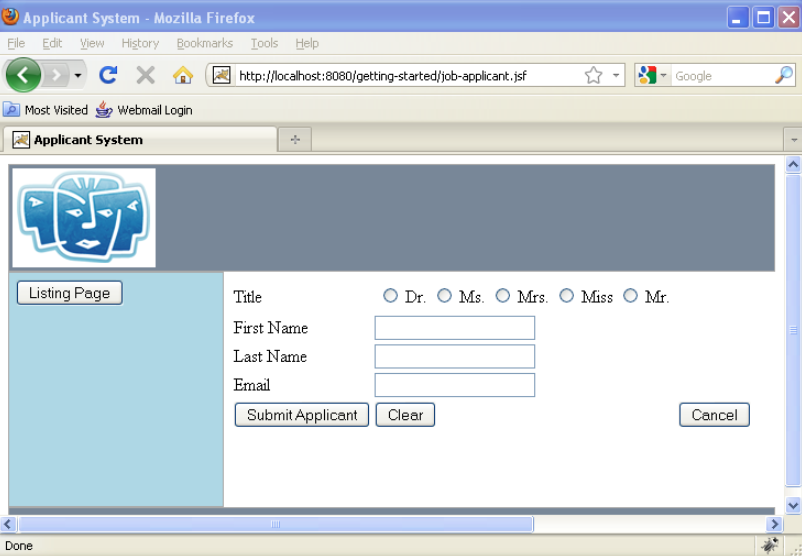Click the Listing Page button

(x=70, y=293)
